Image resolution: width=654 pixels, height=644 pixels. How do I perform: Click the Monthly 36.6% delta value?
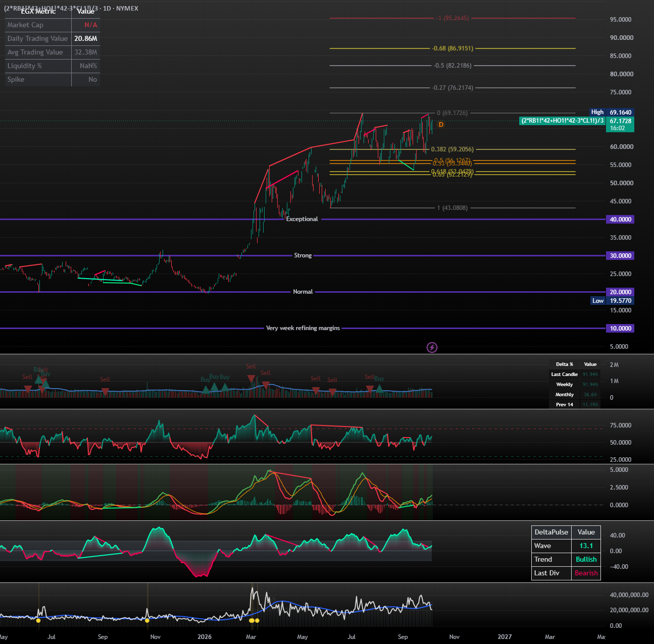point(590,395)
